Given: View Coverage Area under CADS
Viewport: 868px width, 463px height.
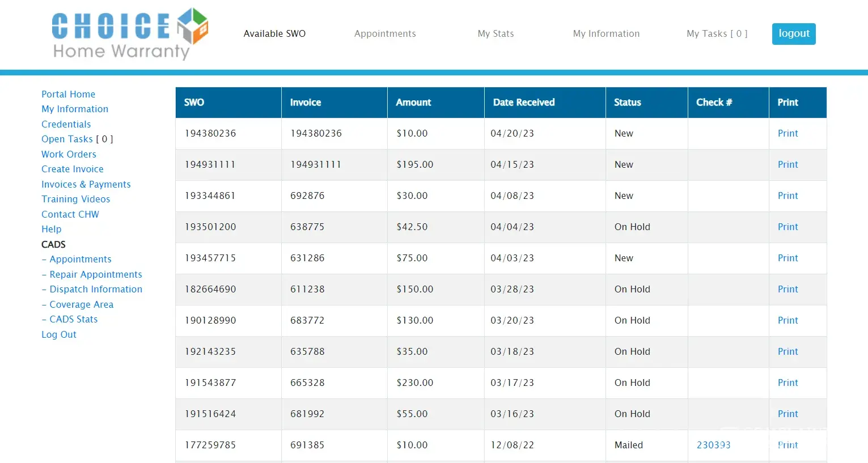Looking at the screenshot, I should click(x=81, y=304).
